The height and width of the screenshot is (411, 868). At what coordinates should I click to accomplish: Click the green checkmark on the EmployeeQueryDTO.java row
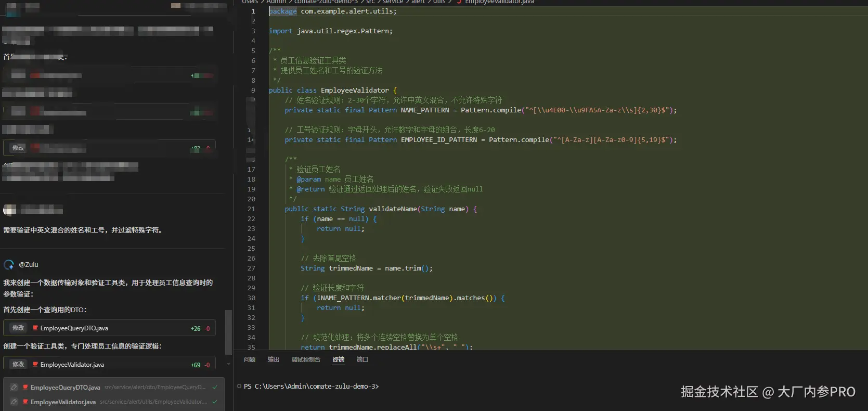pos(215,388)
